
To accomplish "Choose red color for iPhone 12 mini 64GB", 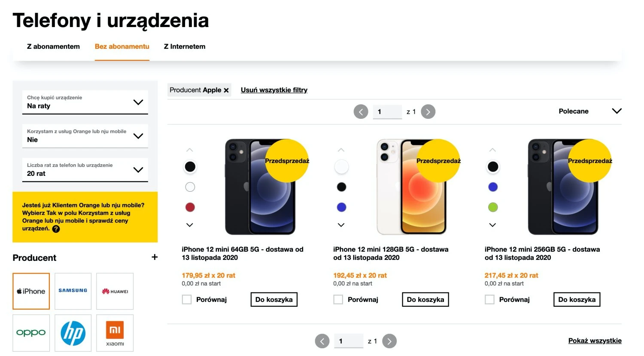I will (x=190, y=207).
